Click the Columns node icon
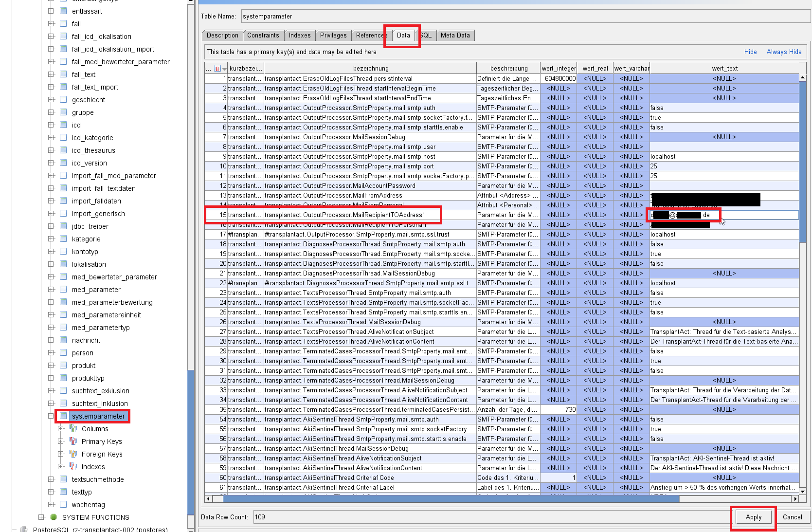The image size is (812, 532). click(x=73, y=429)
